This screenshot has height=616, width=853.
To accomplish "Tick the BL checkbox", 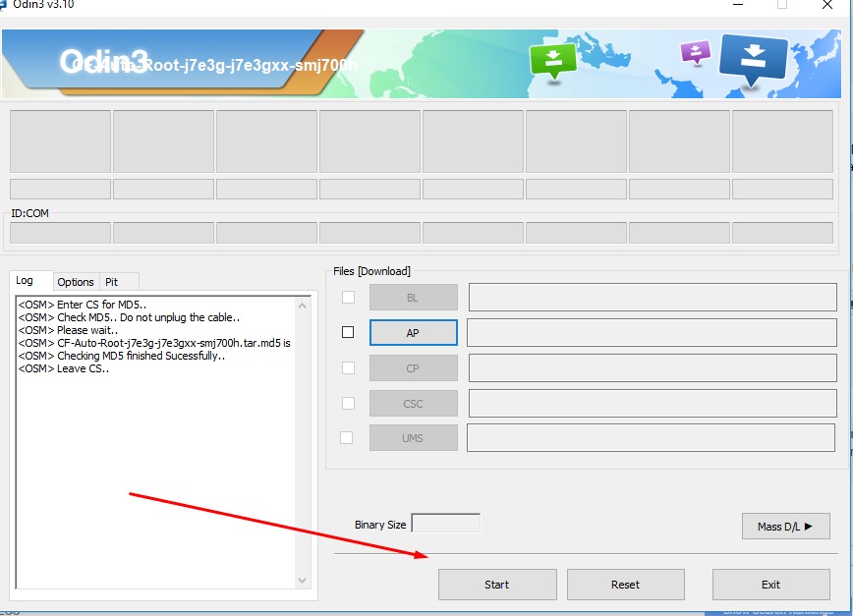I will (x=348, y=297).
